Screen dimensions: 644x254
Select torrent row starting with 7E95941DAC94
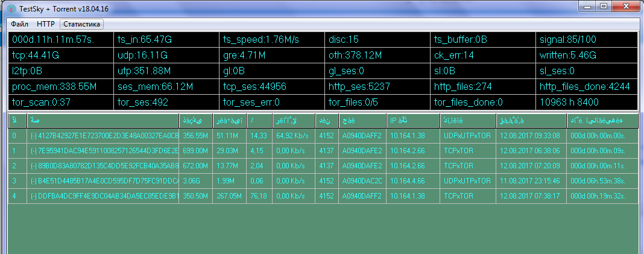point(104,150)
